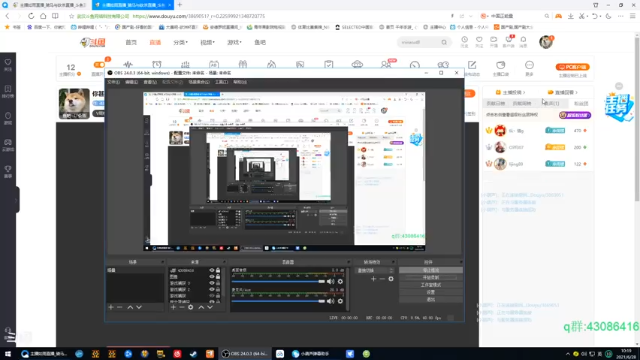The width and height of the screenshot is (640, 360).
Task: Open the 工具(T) menu in OBS
Action: coord(222,82)
